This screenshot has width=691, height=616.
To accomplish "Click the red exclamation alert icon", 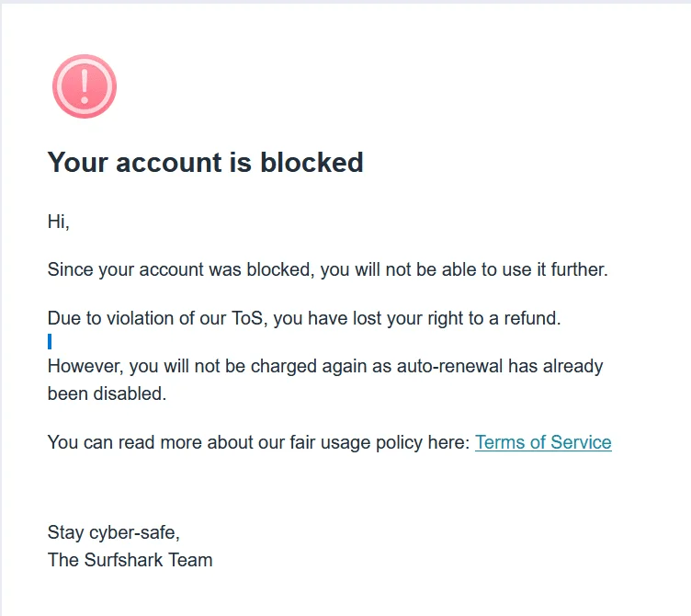I will click(85, 86).
